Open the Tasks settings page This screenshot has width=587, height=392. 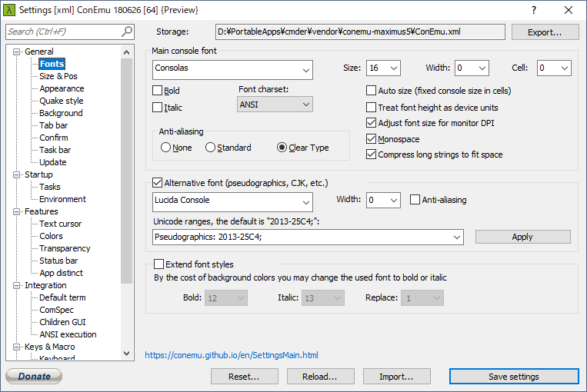pyautogui.click(x=50, y=187)
